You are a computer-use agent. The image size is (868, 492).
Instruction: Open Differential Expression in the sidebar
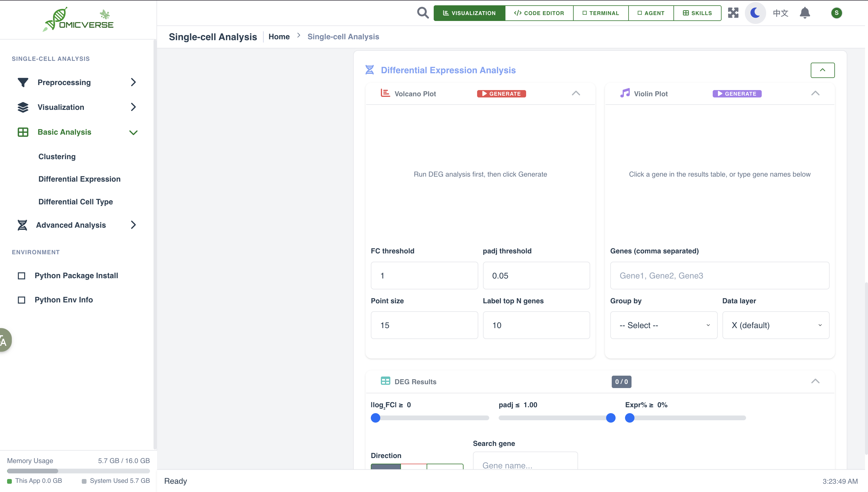(79, 179)
